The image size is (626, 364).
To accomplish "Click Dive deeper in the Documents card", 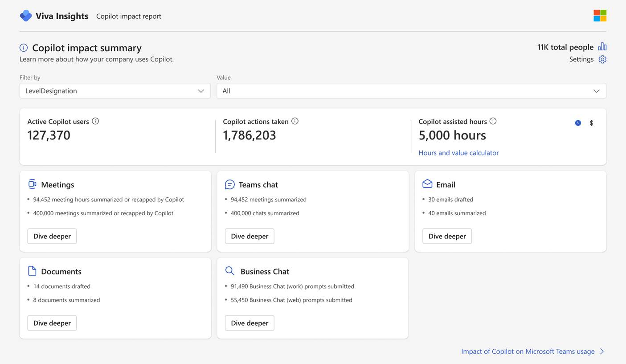I will click(52, 323).
